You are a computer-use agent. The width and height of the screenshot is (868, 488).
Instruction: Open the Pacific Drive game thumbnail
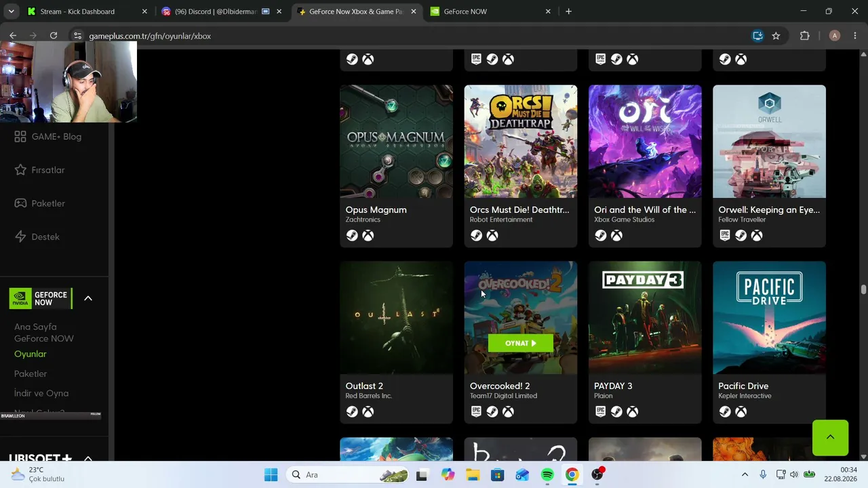click(769, 317)
